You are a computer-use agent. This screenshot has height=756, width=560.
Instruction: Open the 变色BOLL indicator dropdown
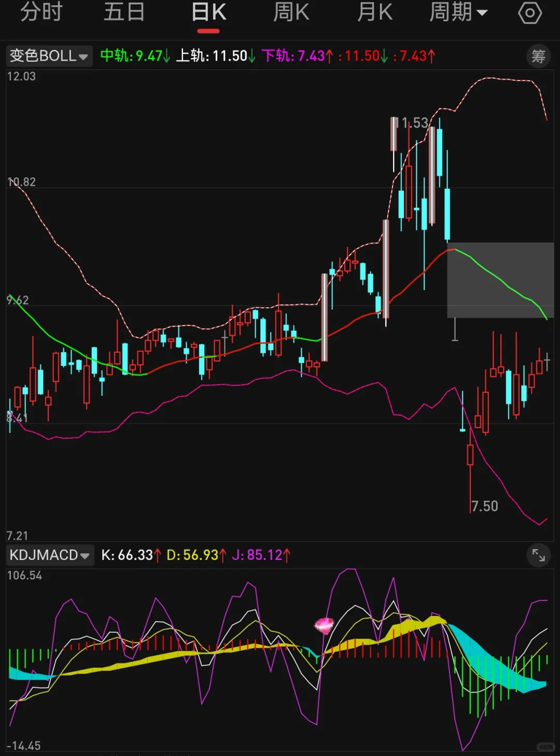[49, 55]
